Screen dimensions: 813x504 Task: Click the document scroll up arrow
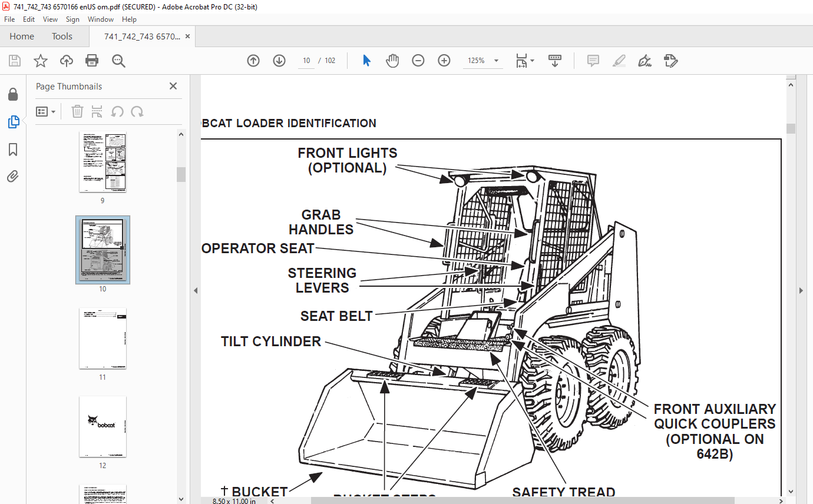click(791, 84)
